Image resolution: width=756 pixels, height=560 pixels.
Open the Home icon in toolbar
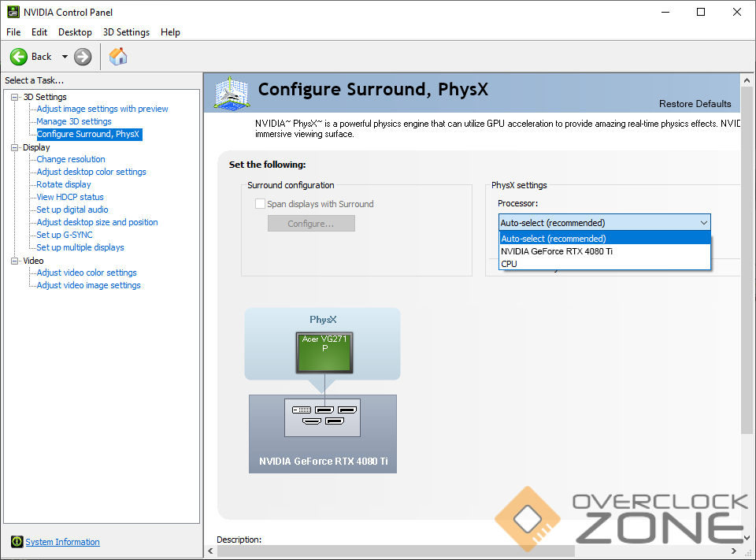(x=118, y=57)
